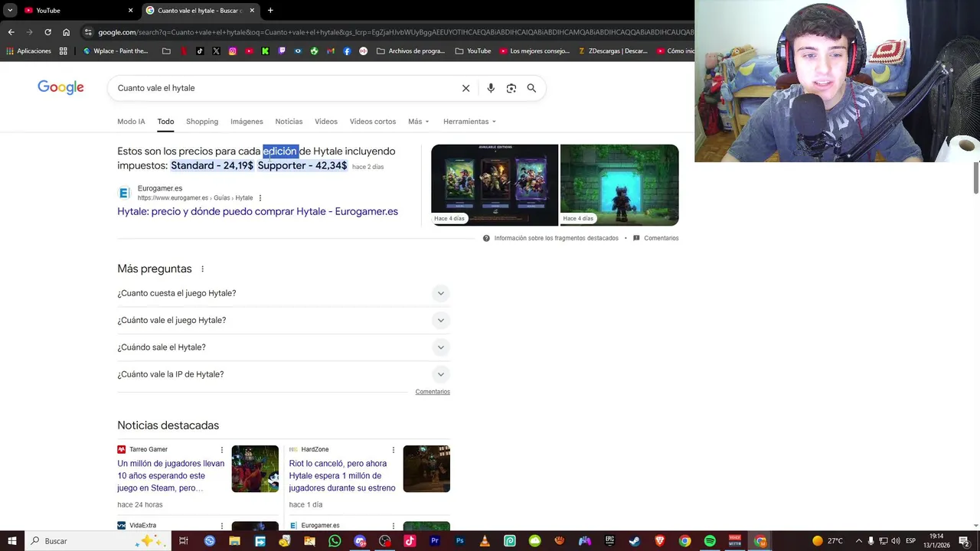This screenshot has height=551, width=980.
Task: Select the Videos results tab
Action: pyautogui.click(x=326, y=122)
